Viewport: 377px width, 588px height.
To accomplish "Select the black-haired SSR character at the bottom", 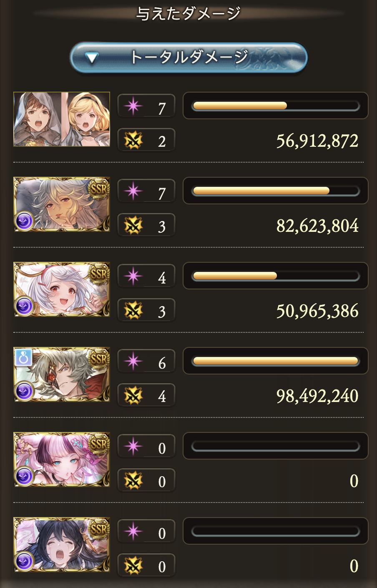I will coord(62,545).
